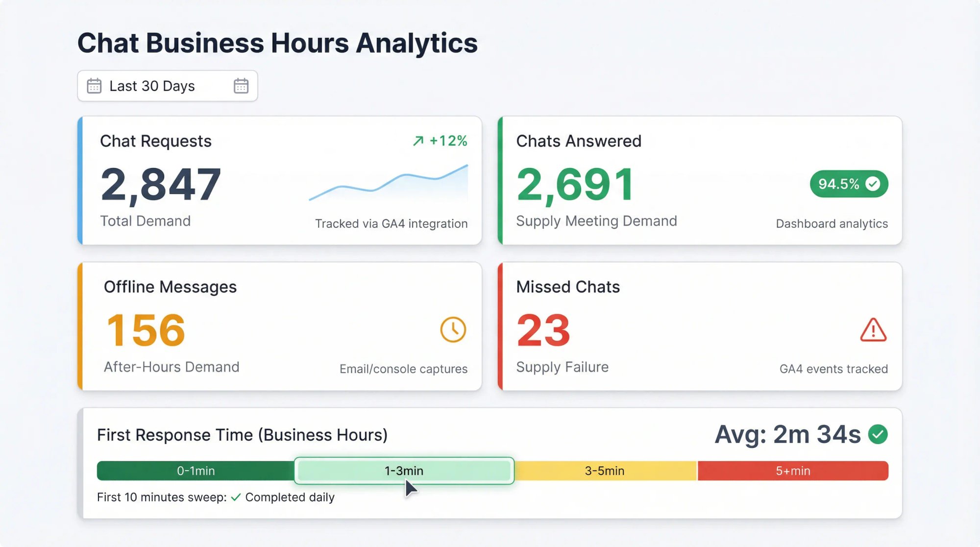Toggle the 0-1min response bucket
The width and height of the screenshot is (980, 547).
195,471
